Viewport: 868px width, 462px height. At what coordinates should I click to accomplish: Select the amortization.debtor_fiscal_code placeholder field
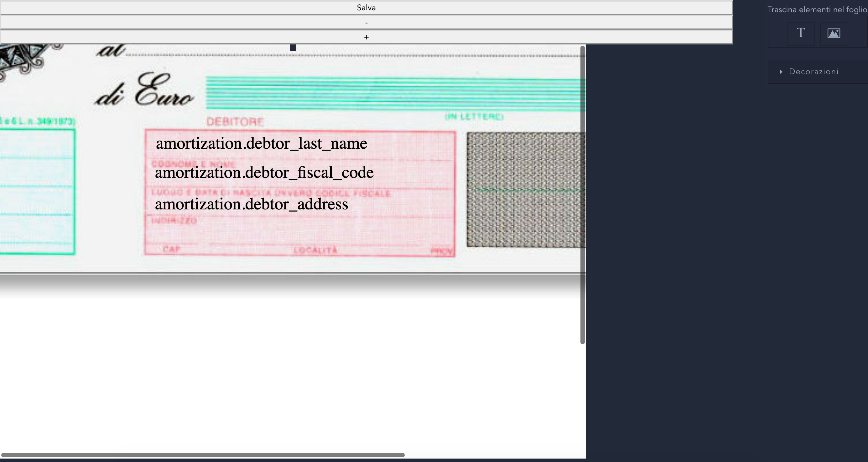(264, 172)
